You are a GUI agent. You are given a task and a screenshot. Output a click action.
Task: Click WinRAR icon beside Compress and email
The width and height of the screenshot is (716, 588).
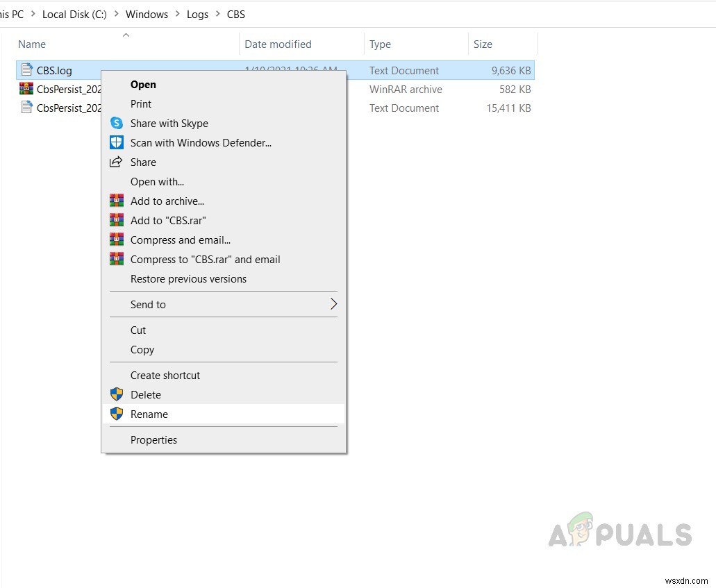pyautogui.click(x=117, y=240)
